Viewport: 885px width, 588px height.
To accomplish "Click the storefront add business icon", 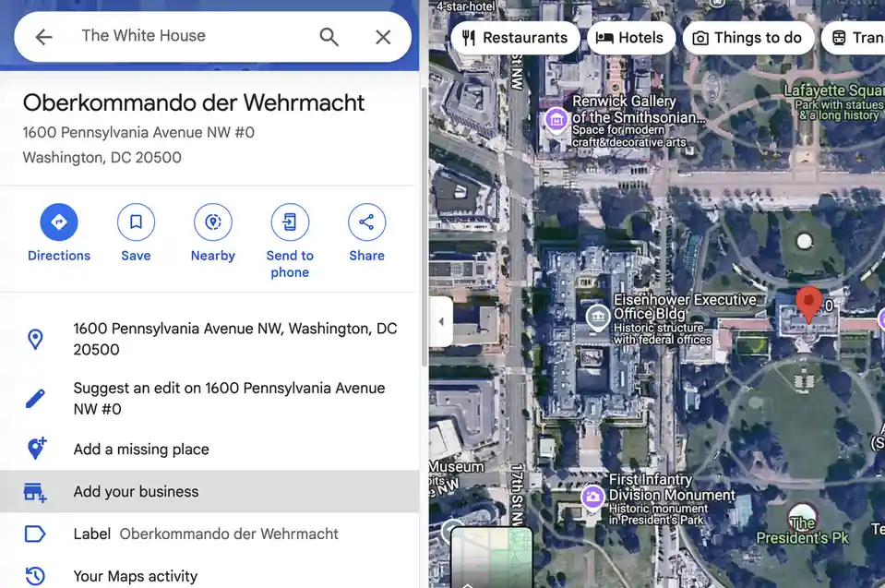I will (x=35, y=492).
